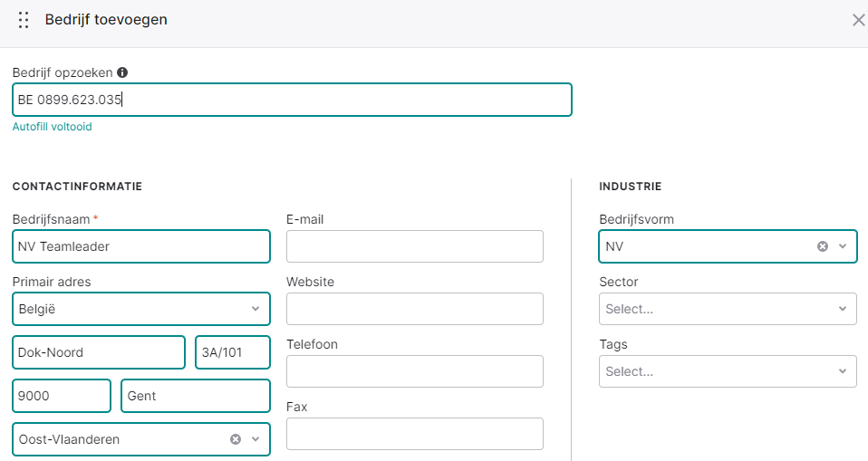Screen dimensions: 868x461
Task: Open the België country dropdown
Action: (141, 309)
